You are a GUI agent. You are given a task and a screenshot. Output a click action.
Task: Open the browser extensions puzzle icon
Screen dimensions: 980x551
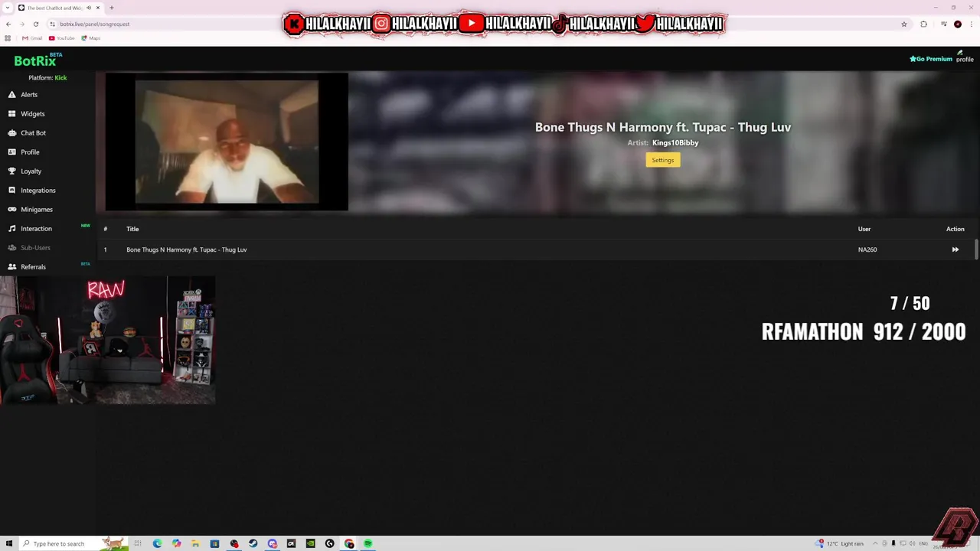tap(923, 24)
